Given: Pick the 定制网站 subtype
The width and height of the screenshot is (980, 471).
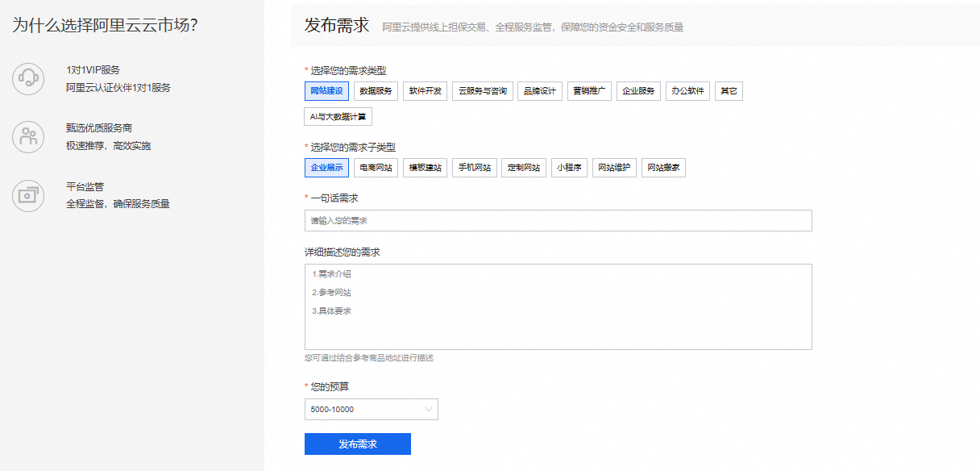Looking at the screenshot, I should tap(524, 168).
